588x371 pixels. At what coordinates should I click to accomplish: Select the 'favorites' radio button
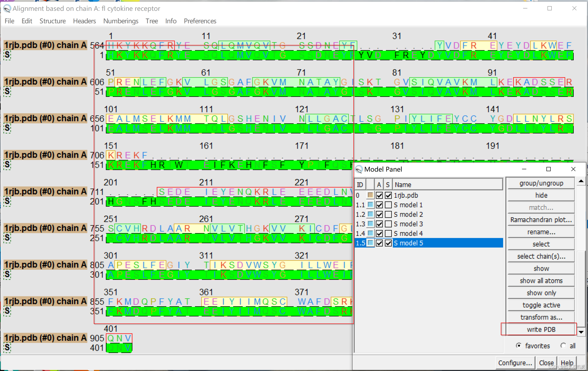tap(519, 346)
